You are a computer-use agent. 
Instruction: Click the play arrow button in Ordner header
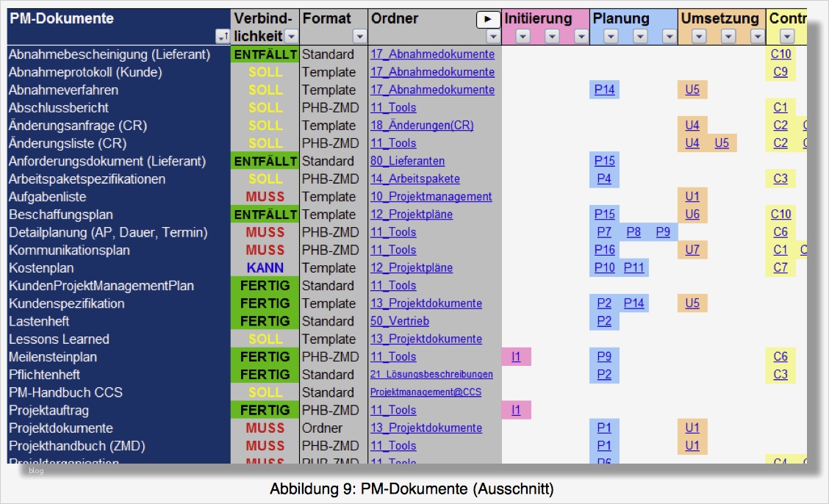488,20
